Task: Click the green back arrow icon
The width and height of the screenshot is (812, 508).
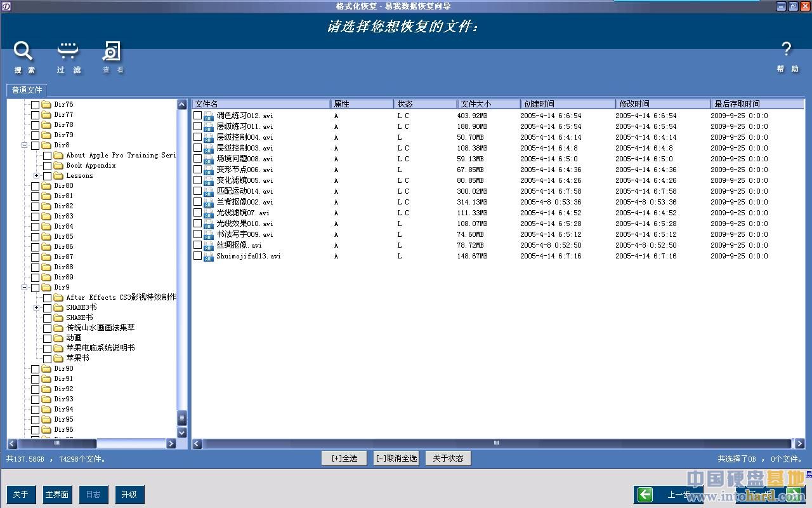Action: coord(645,495)
